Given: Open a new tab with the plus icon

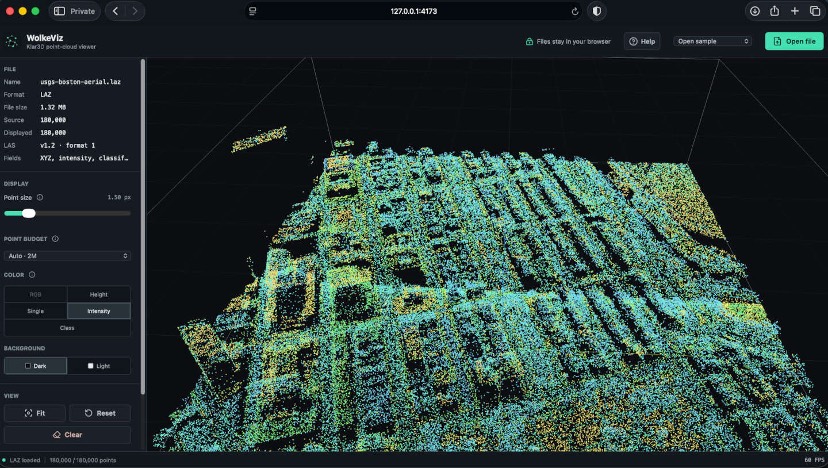Looking at the screenshot, I should (795, 11).
